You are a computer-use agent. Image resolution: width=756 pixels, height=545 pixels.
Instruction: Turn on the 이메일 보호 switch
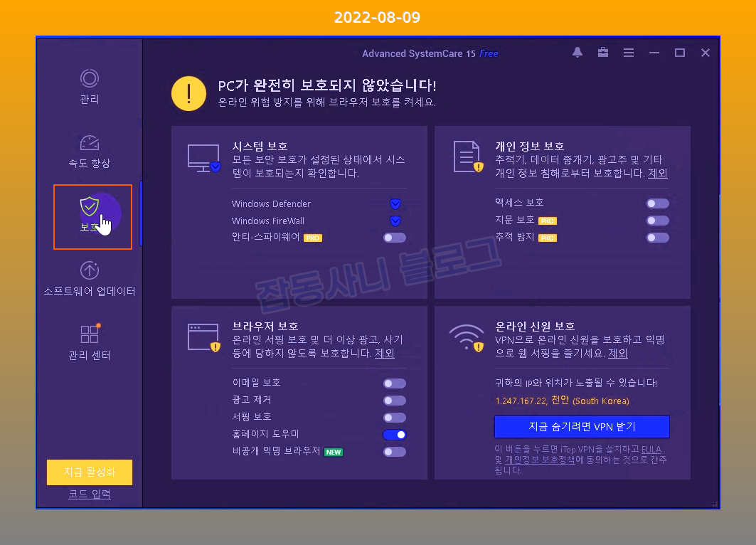pyautogui.click(x=395, y=383)
